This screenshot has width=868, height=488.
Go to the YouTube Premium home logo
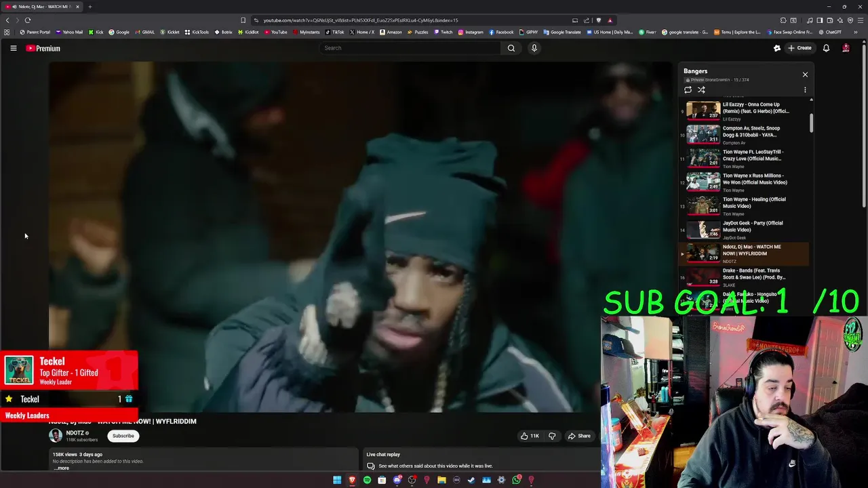(43, 48)
